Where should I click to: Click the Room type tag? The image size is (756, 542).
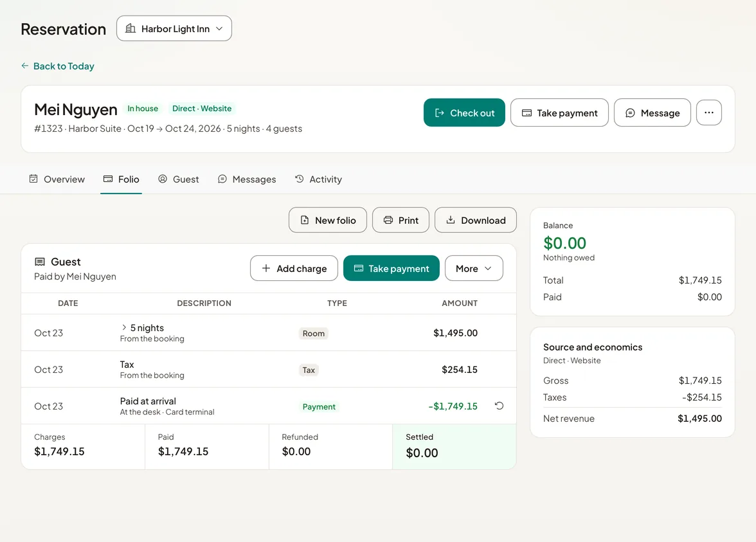314,333
